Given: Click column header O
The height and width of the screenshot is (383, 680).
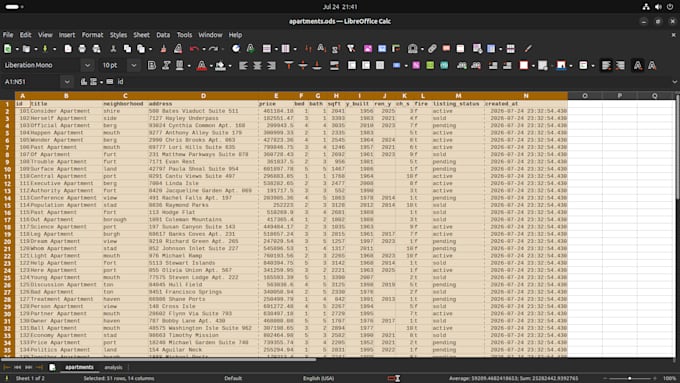Looking at the screenshot, I should point(585,96).
